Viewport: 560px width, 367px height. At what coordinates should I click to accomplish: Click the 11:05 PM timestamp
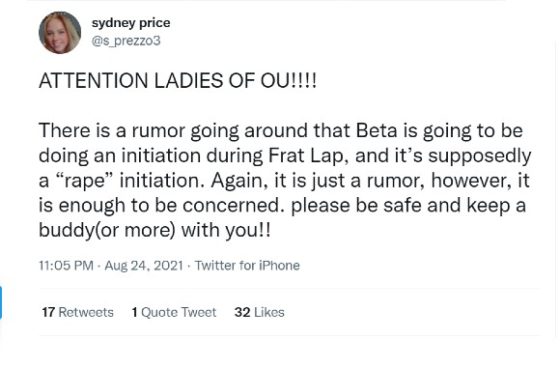point(66,266)
